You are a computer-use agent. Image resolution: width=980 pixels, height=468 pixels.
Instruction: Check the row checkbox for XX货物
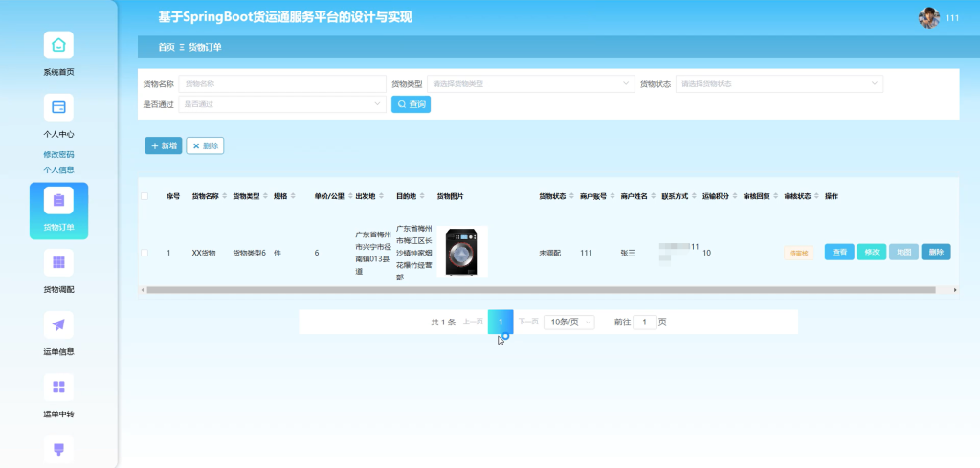[145, 253]
